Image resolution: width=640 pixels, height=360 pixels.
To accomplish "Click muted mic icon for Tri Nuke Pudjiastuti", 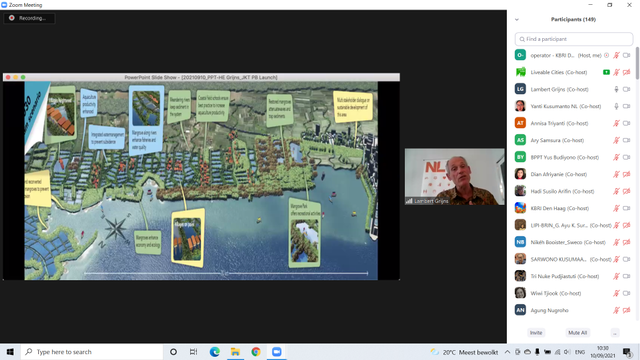I will (x=616, y=276).
